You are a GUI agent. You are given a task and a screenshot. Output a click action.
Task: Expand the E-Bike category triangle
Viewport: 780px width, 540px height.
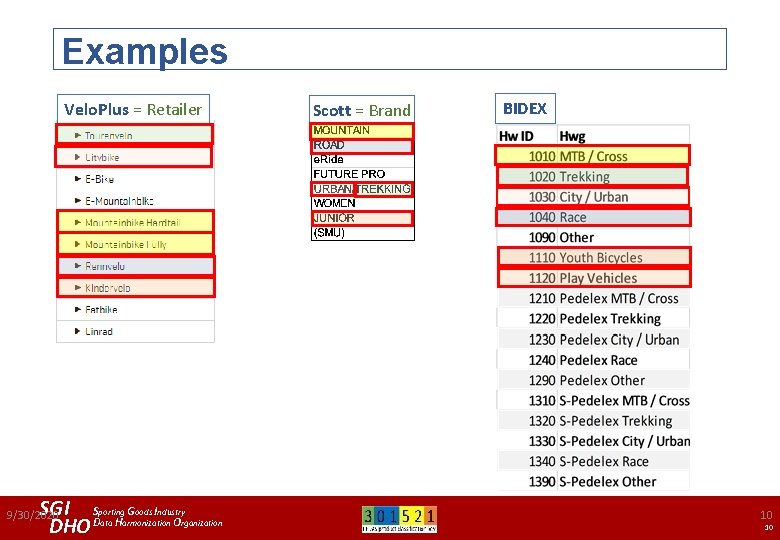78,179
